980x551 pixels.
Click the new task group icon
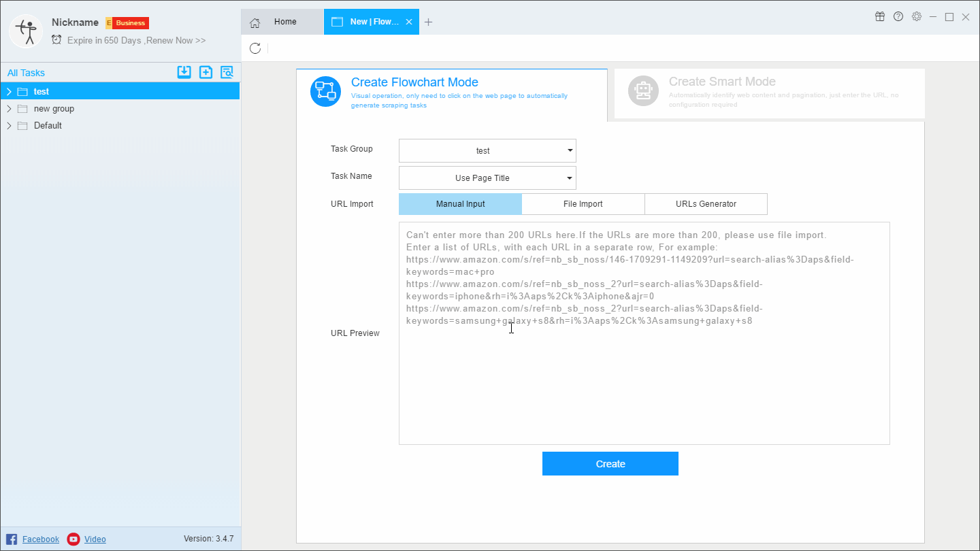(206, 73)
